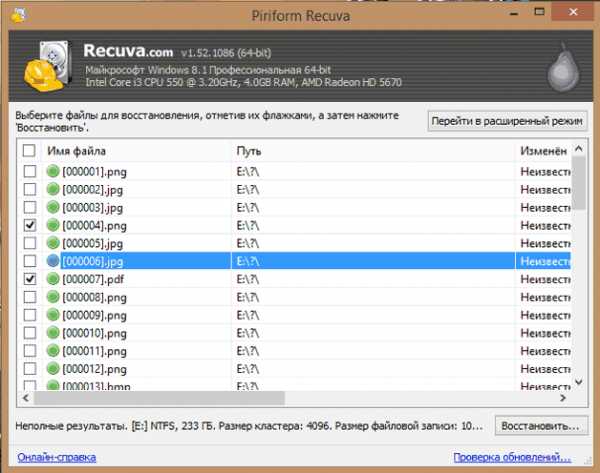Click Перейти в расширенный режим button

tap(507, 121)
